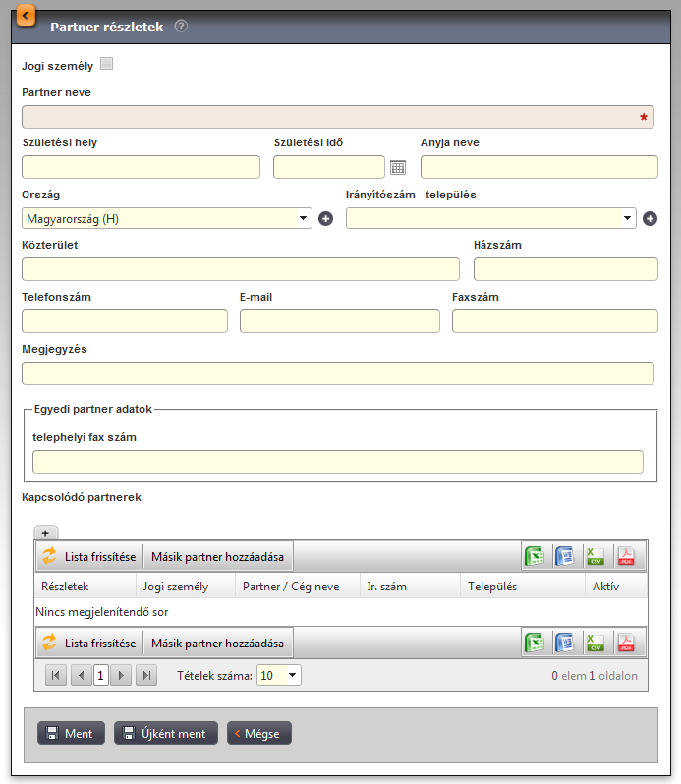Image resolution: width=681 pixels, height=784 pixels.
Task: Click the Újként ment button
Action: pyautogui.click(x=166, y=733)
